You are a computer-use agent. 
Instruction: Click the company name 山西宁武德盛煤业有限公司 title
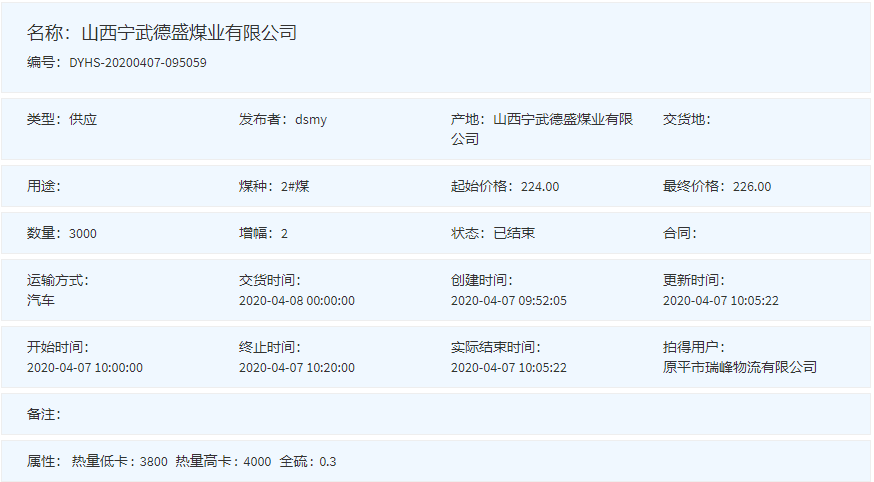coord(188,33)
